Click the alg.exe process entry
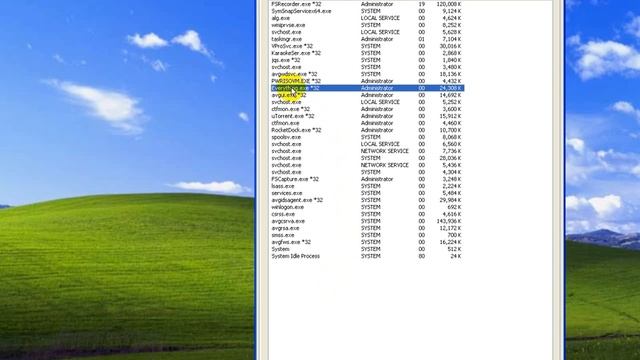This screenshot has width=640, height=360. point(367,18)
